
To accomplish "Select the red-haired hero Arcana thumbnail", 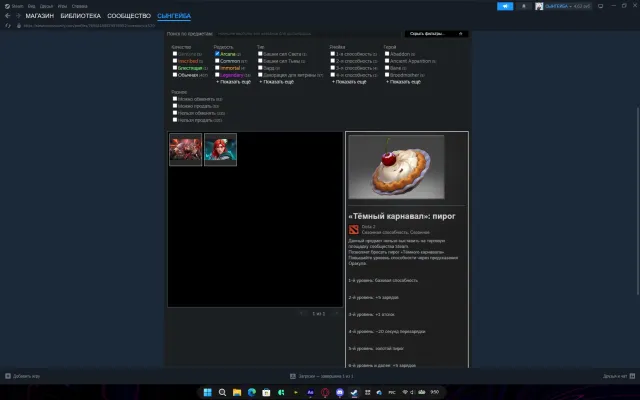I will (220, 149).
